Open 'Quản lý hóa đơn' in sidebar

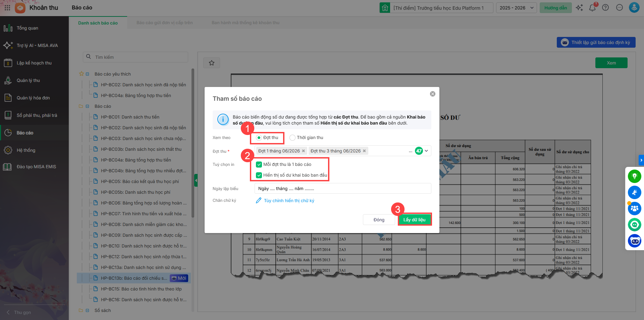click(x=33, y=98)
